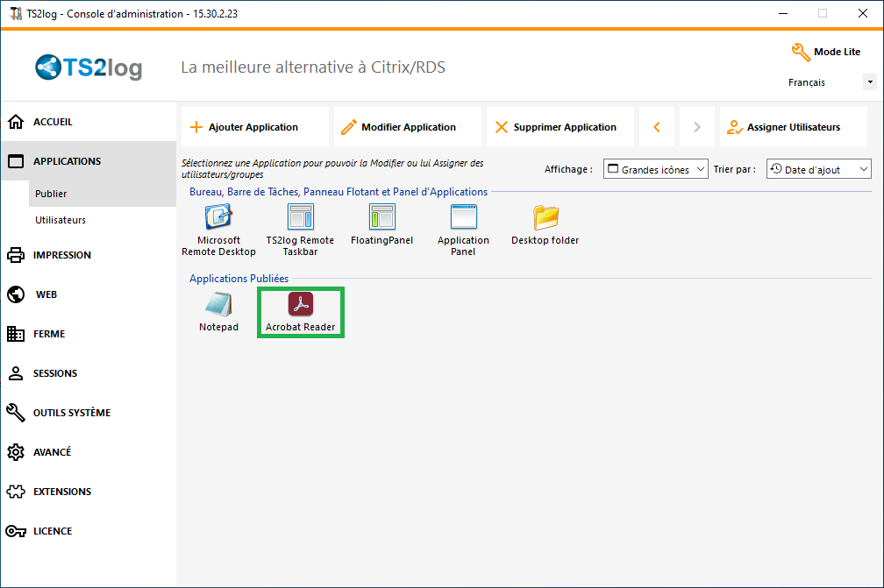Click Supprimer Application button

(x=560, y=127)
